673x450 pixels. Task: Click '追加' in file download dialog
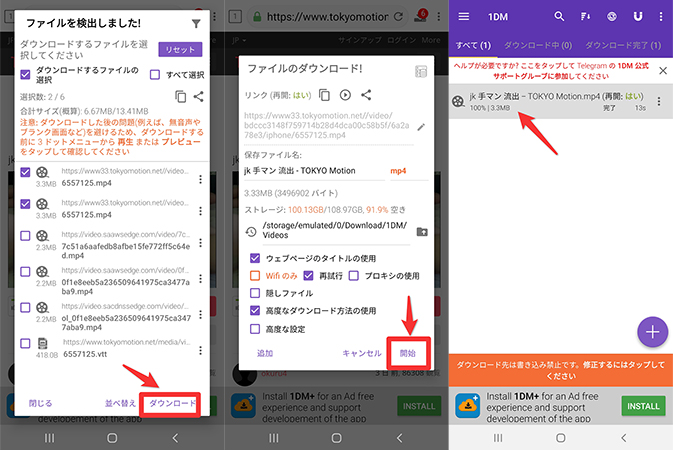tap(265, 353)
